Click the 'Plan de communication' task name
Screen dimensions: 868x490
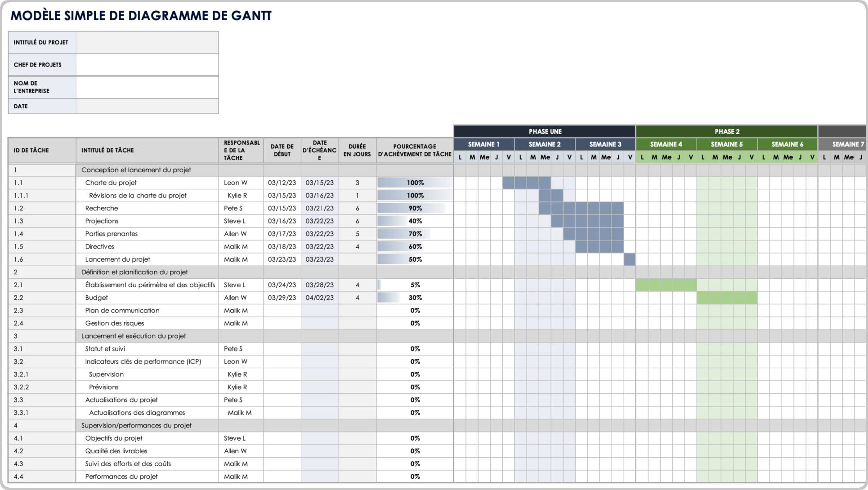(122, 311)
